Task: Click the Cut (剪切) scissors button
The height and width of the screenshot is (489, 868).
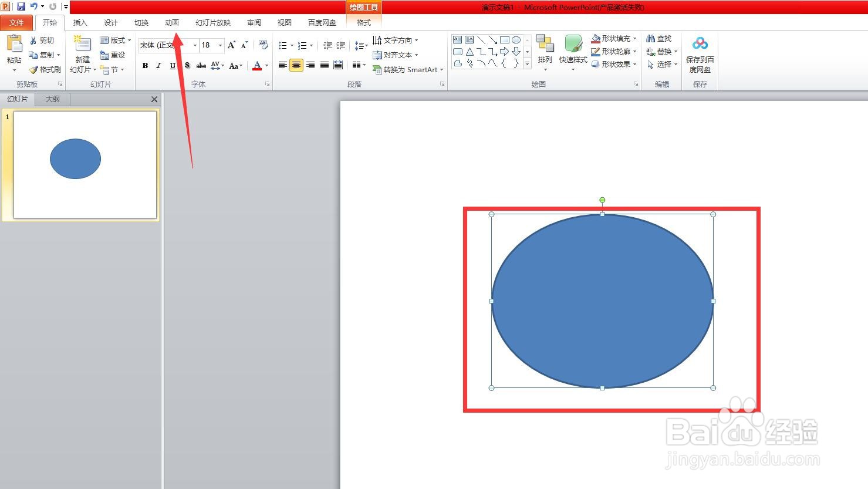Action: coord(42,40)
